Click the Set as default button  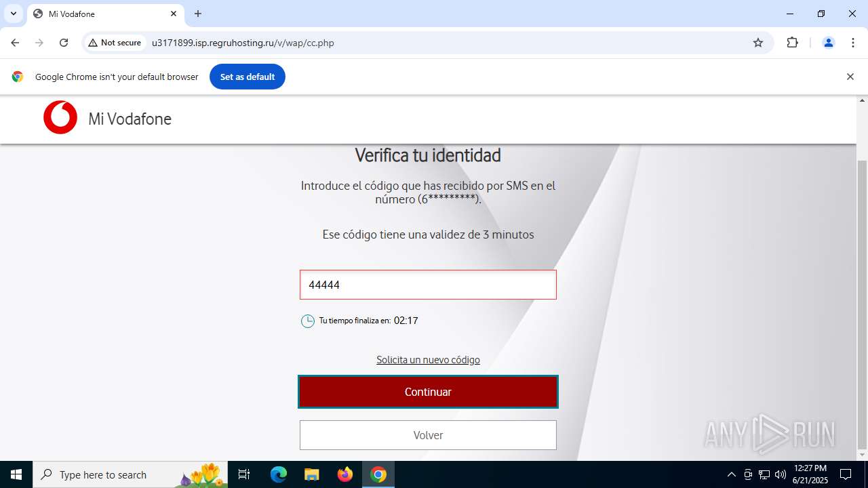click(248, 77)
